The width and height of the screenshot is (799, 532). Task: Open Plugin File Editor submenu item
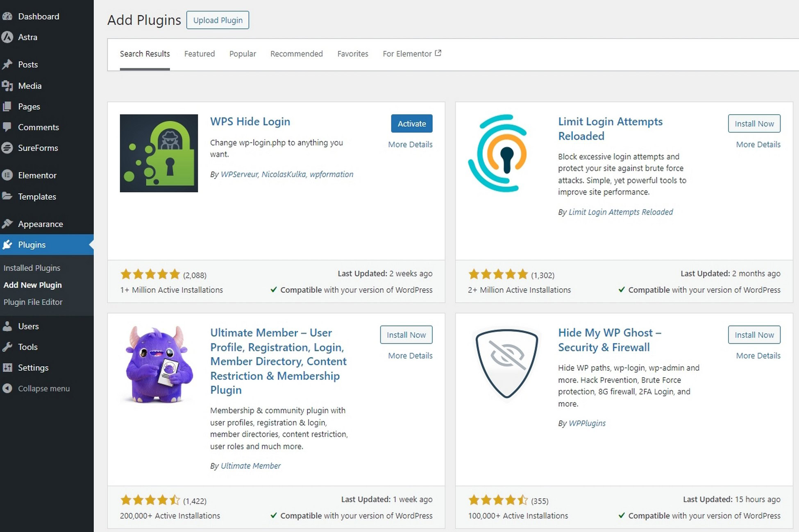tap(33, 302)
